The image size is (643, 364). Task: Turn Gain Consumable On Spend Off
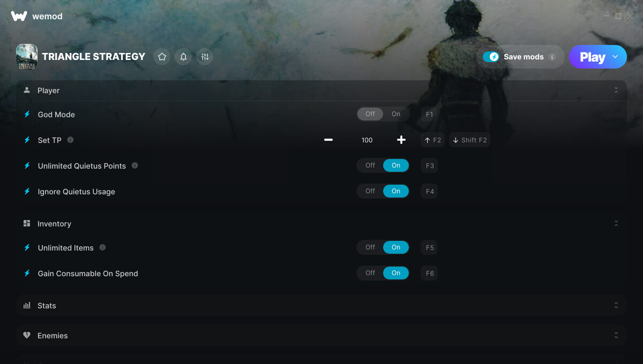[x=370, y=273]
